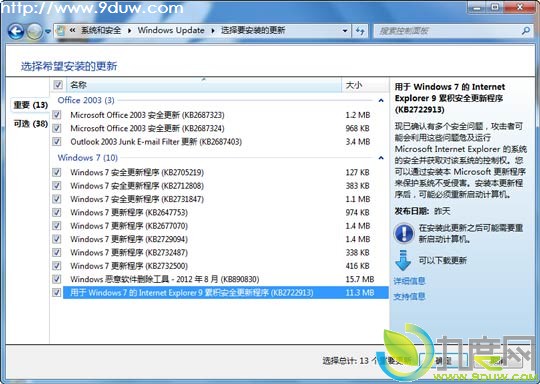The image size is (540, 384).
Task: Click the refresh icon beside address bar
Action: pyautogui.click(x=360, y=31)
